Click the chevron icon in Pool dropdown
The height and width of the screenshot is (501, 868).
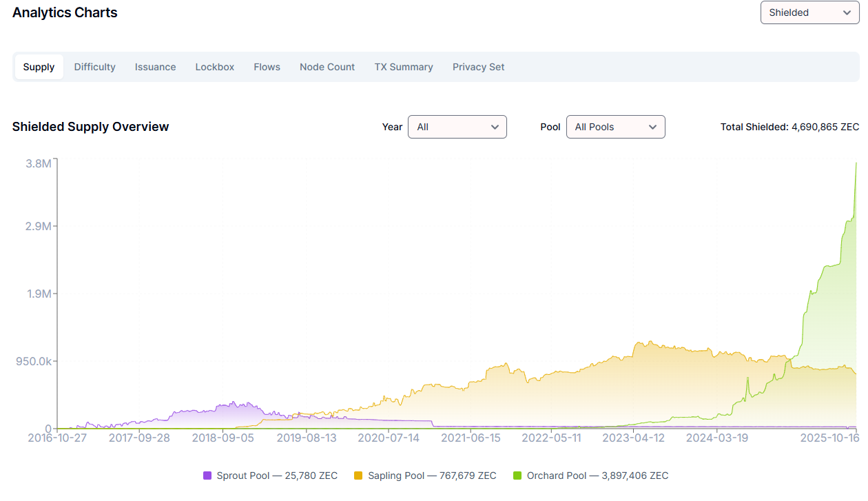[653, 127]
